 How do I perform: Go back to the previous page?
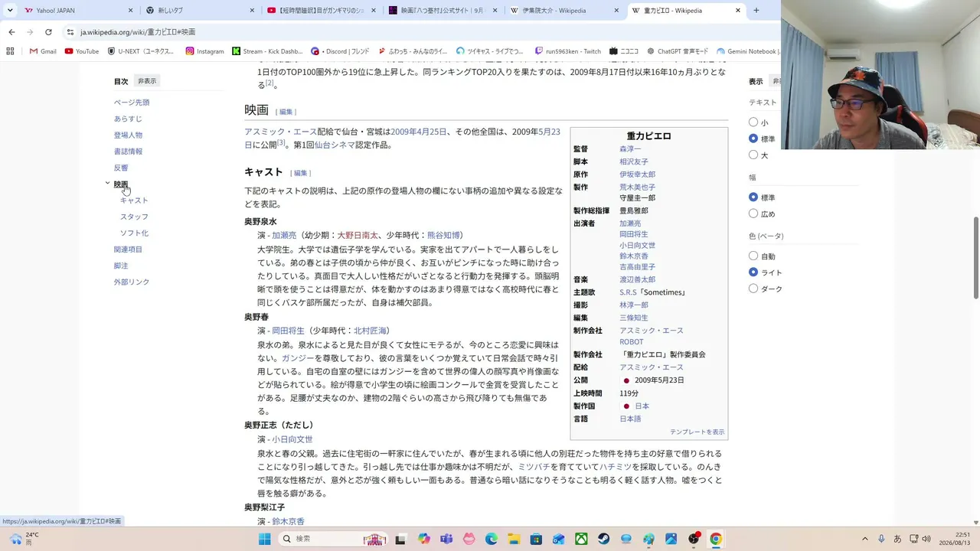[x=11, y=32]
